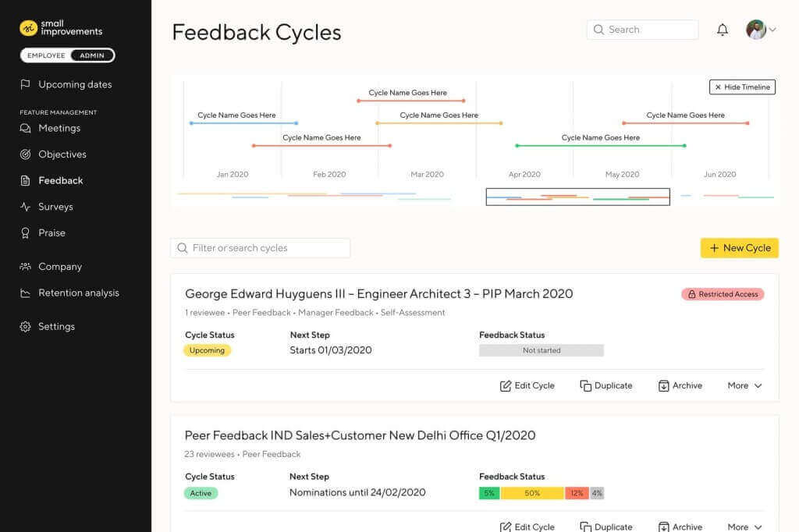The image size is (799, 532).
Task: Open the Surveys section
Action: pos(56,206)
